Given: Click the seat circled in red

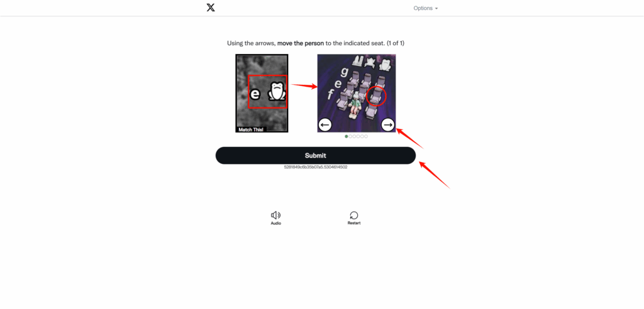Looking at the screenshot, I should pyautogui.click(x=375, y=97).
